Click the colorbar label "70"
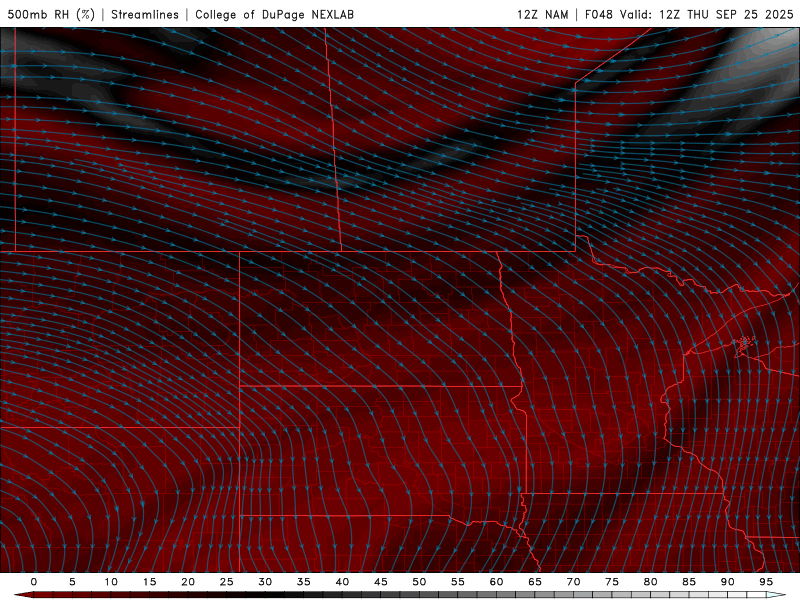The image size is (800, 600). pyautogui.click(x=573, y=582)
